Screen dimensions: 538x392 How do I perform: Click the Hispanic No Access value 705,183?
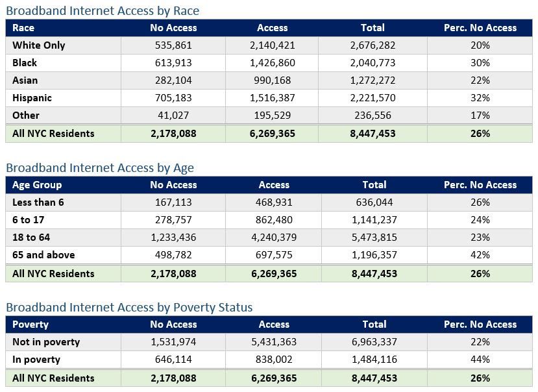click(x=173, y=98)
